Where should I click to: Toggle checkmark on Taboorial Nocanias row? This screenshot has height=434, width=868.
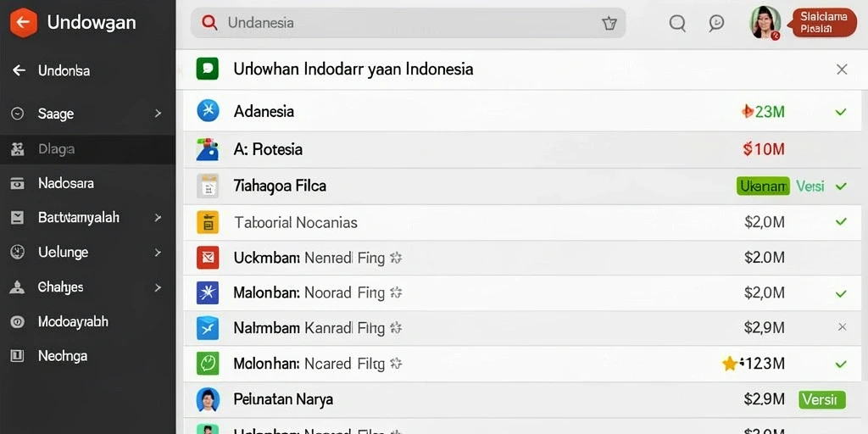click(x=841, y=222)
